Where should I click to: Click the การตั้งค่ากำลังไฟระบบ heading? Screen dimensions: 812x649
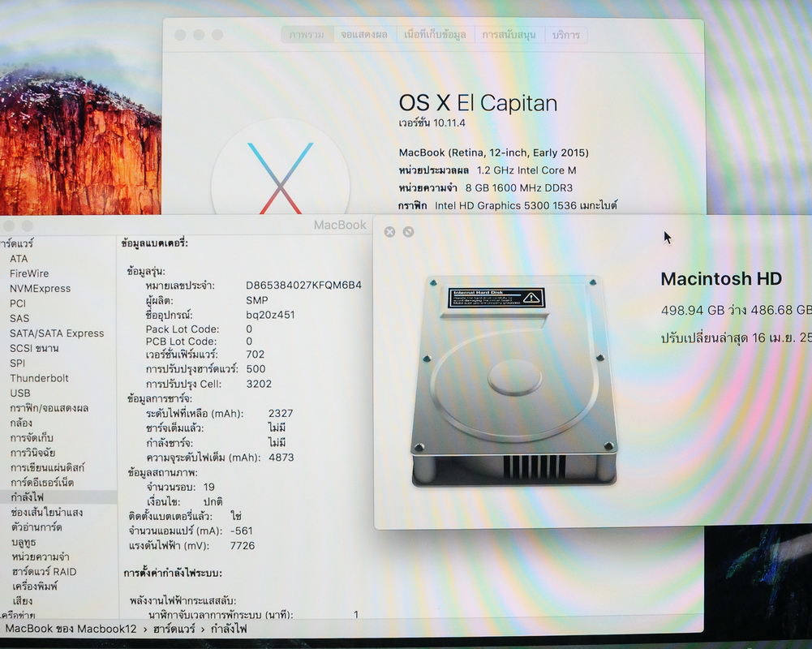[173, 573]
